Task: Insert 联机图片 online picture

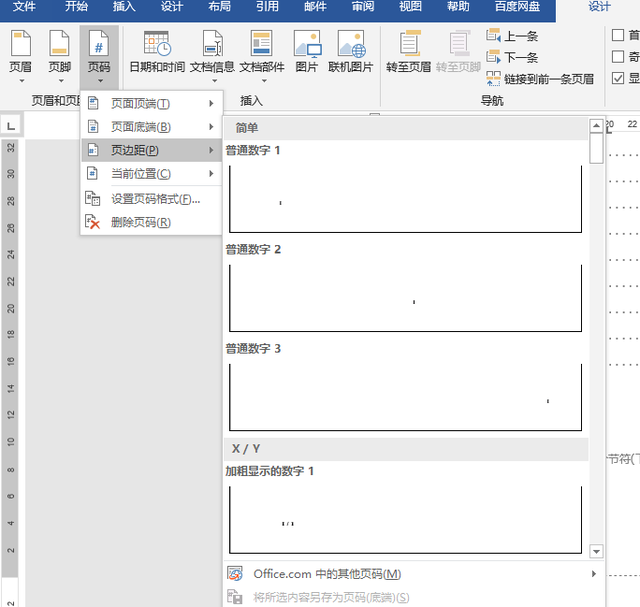Action: (351, 51)
